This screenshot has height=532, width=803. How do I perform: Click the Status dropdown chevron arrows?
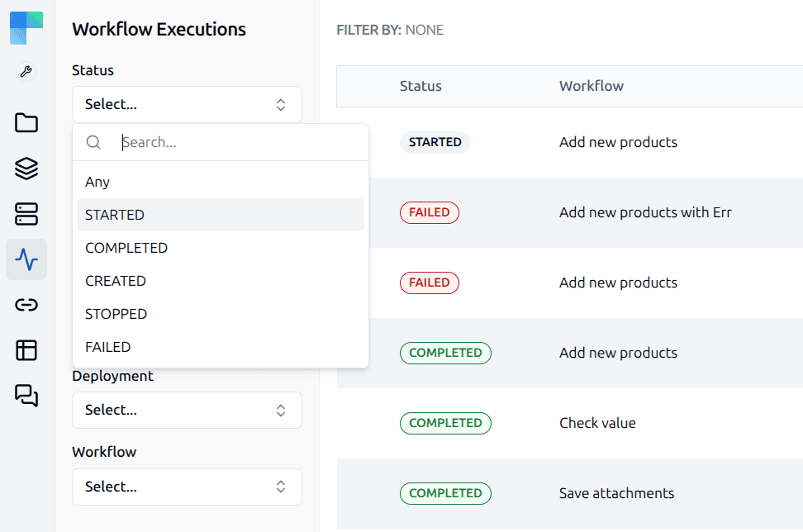(x=281, y=104)
